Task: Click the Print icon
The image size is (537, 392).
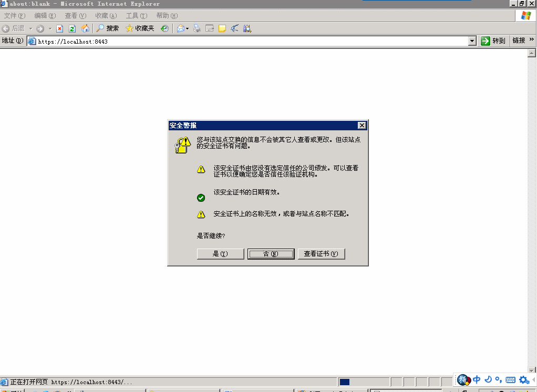Action: click(197, 28)
